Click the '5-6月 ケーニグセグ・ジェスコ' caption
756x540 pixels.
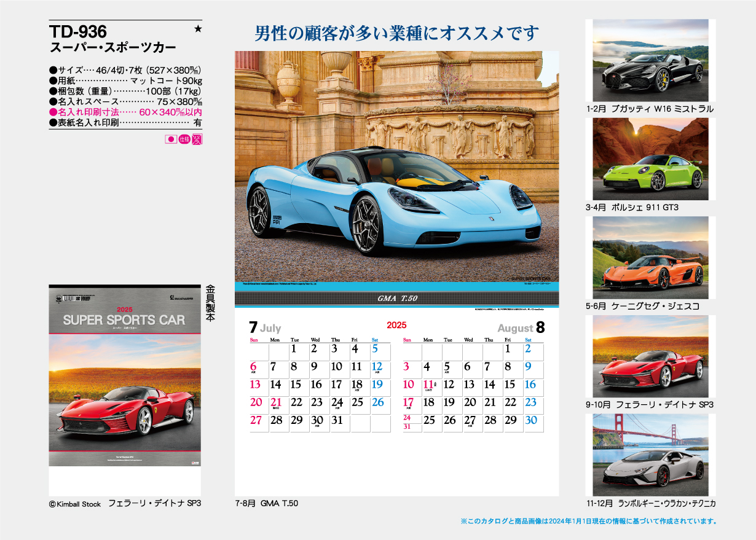click(643, 306)
